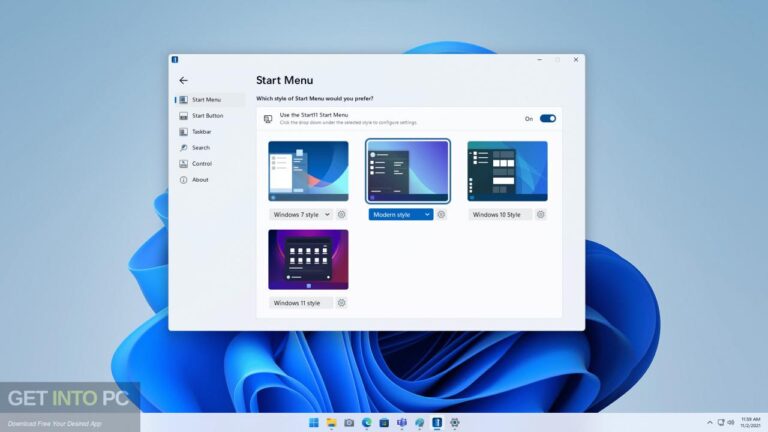This screenshot has width=768, height=432.
Task: Open the Start11 app icon on taskbar
Action: click(x=437, y=423)
